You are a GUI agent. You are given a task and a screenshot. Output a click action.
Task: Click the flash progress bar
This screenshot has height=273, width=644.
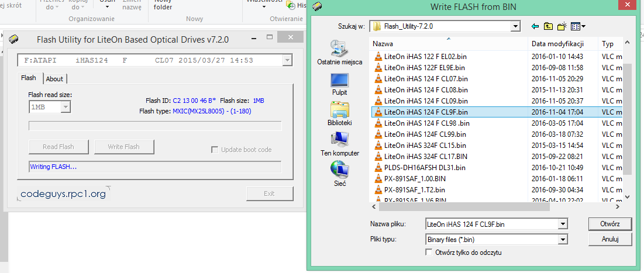[x=155, y=126]
